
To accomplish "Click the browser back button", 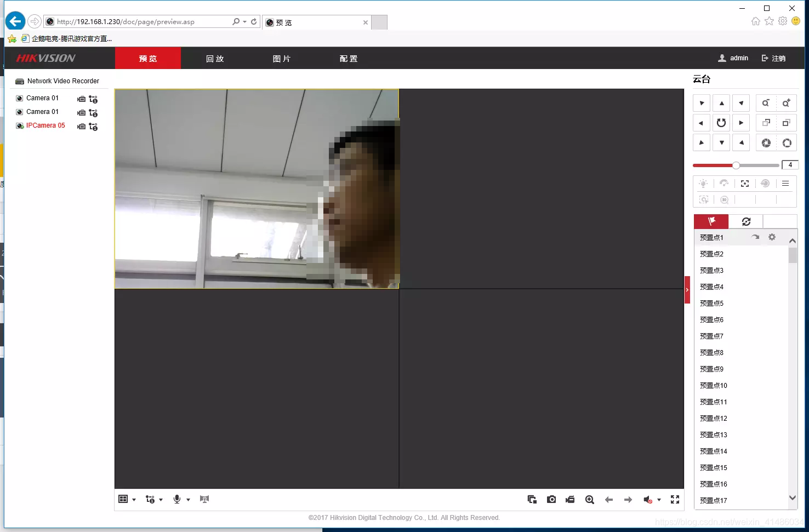I will [x=15, y=21].
